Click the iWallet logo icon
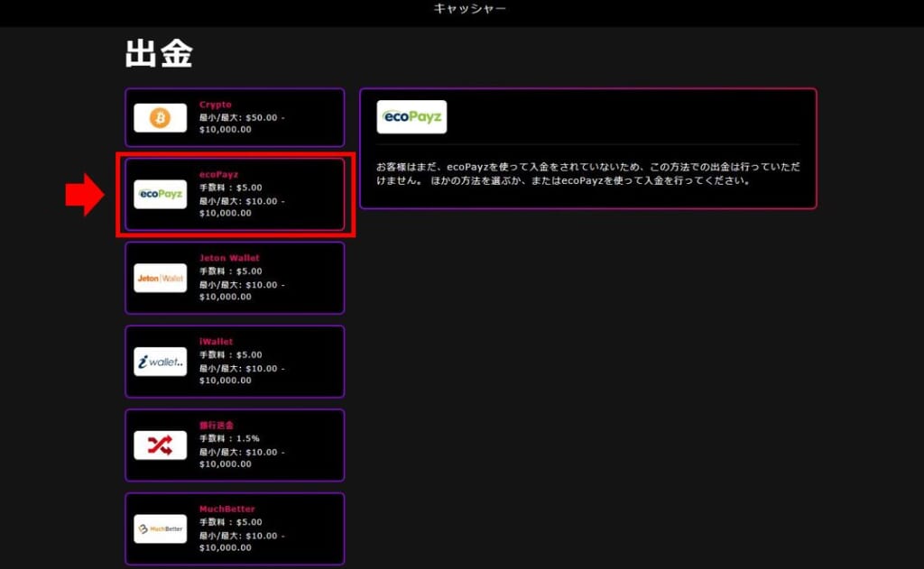This screenshot has width=924, height=569. [161, 362]
